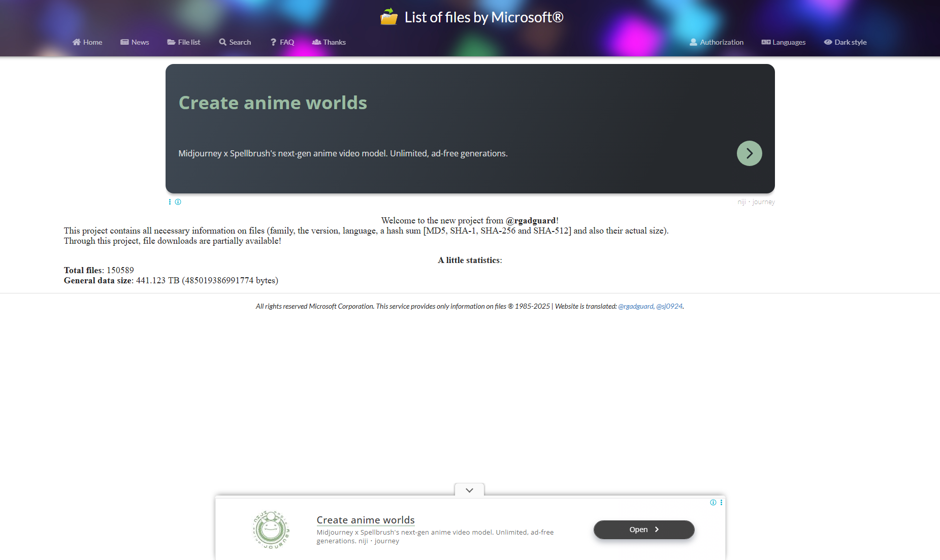This screenshot has height=560, width=940.
Task: Open the bottom ad options dots icon
Action: (x=721, y=503)
